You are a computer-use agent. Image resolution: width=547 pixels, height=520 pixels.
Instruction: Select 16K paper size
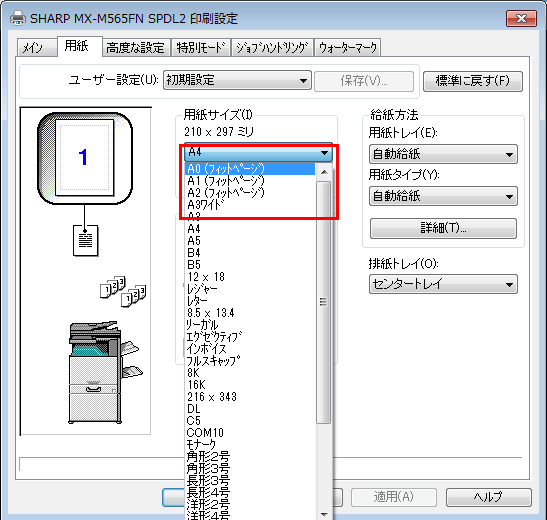[x=250, y=385]
